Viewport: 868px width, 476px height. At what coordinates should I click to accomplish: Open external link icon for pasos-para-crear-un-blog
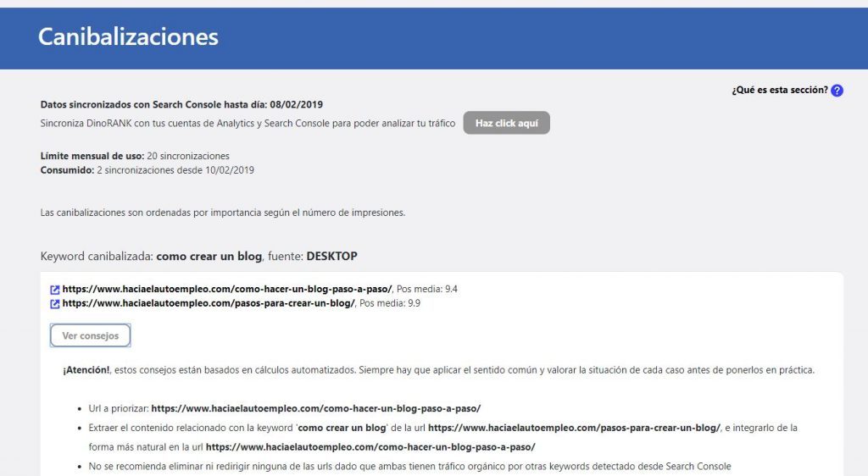point(55,303)
